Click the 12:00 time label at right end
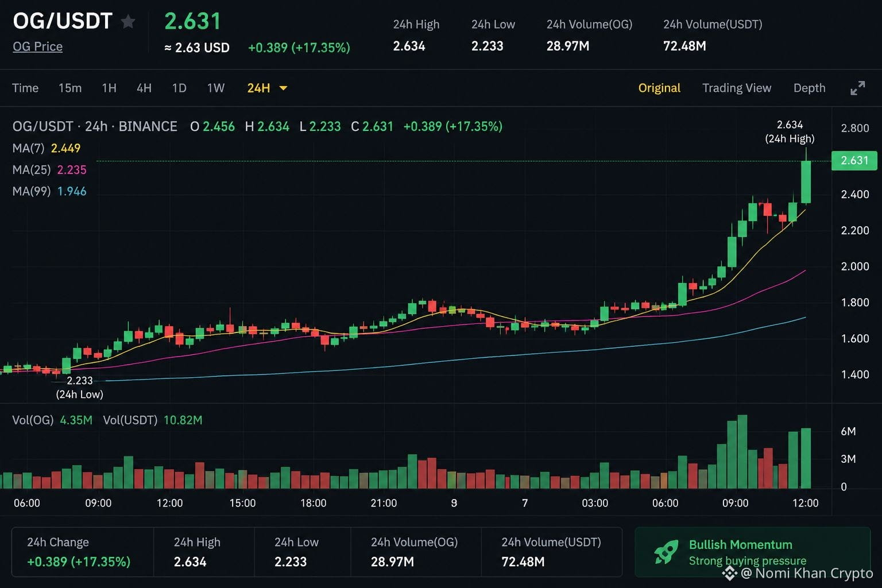The width and height of the screenshot is (882, 588). (x=805, y=503)
